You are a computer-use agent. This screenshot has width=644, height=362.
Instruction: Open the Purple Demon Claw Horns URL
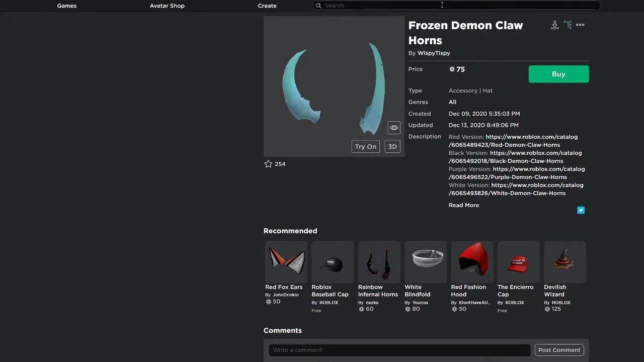517,173
